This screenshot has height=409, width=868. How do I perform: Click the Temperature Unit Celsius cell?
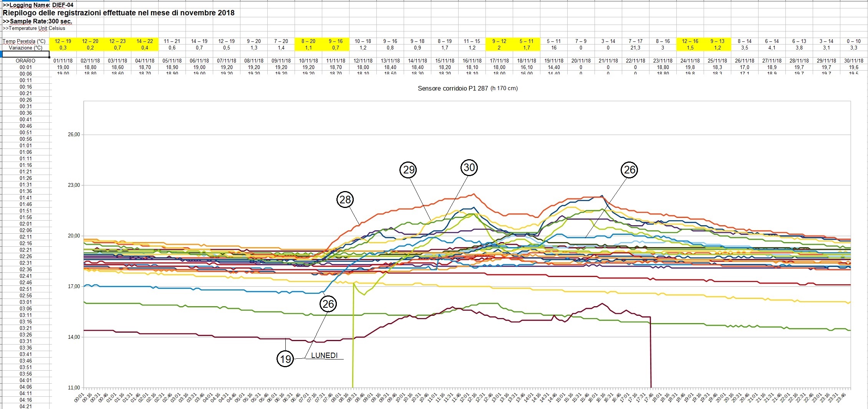point(34,28)
